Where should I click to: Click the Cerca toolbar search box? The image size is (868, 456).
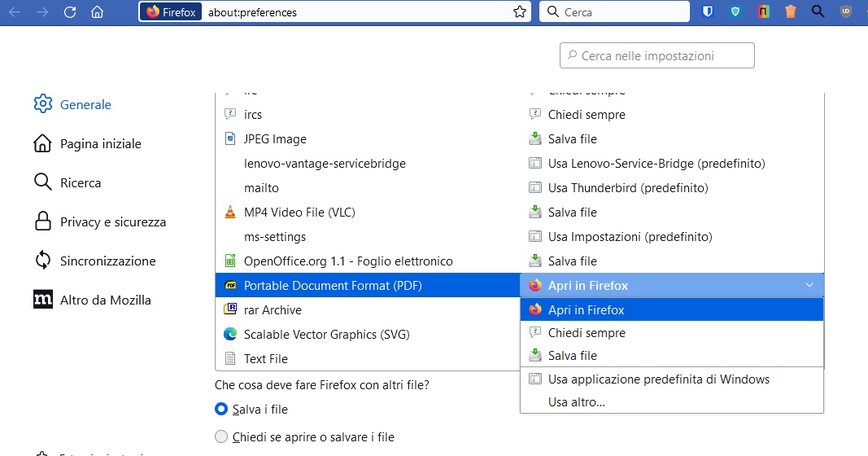coord(614,12)
